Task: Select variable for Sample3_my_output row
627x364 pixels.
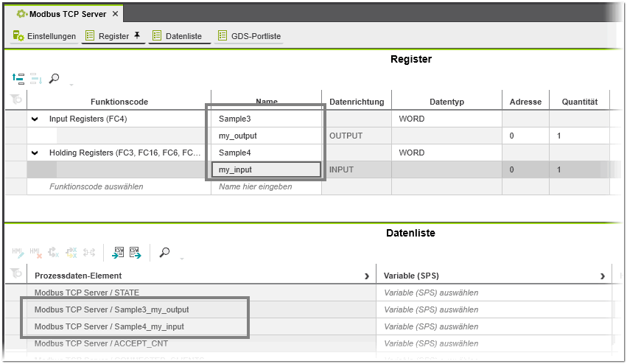Action: [x=494, y=309]
